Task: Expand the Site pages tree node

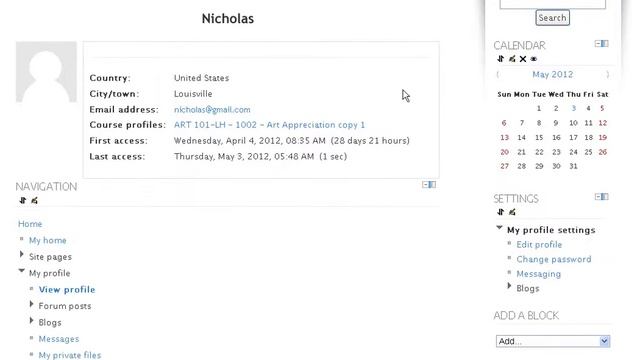Action: (22, 255)
